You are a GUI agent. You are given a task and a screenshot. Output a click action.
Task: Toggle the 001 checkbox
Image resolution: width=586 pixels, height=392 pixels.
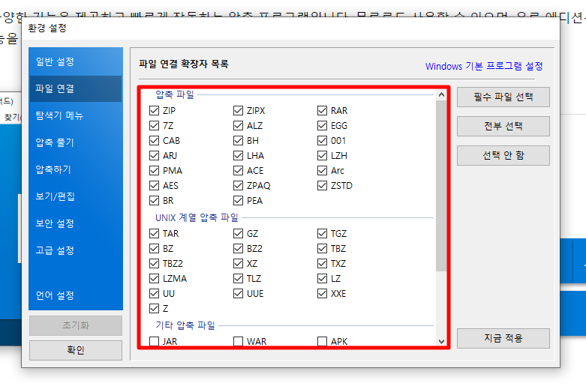coord(322,140)
